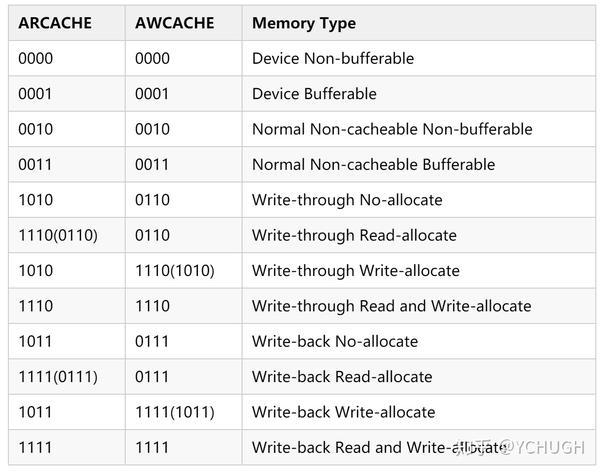Click the Write-back Write-allocate cell
This screenshot has width=600, height=471.
(x=343, y=412)
